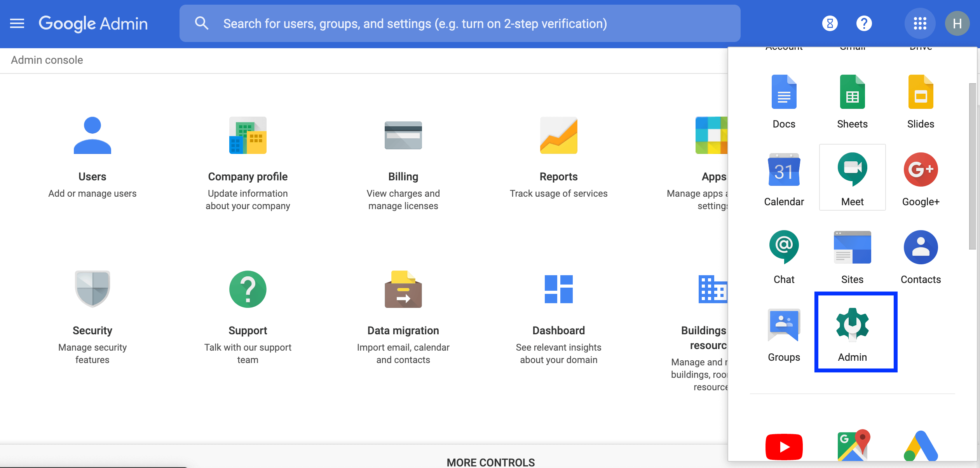The height and width of the screenshot is (468, 980).
Task: Expand the MORE CONTROLS bar
Action: point(490,462)
